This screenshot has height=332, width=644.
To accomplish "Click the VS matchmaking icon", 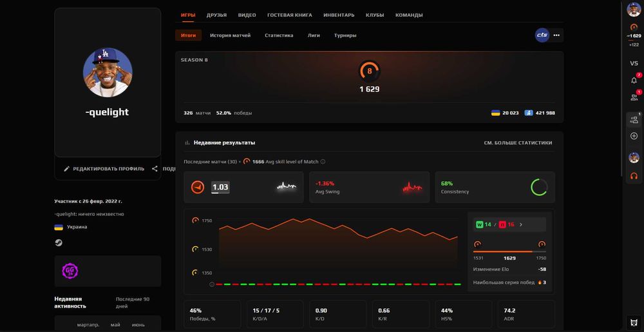I will coord(634,63).
